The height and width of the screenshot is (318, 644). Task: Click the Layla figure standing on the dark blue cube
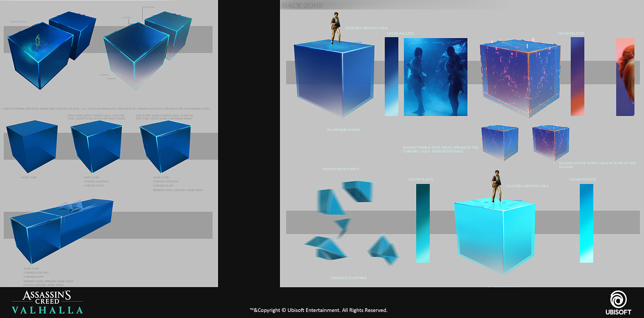click(336, 28)
